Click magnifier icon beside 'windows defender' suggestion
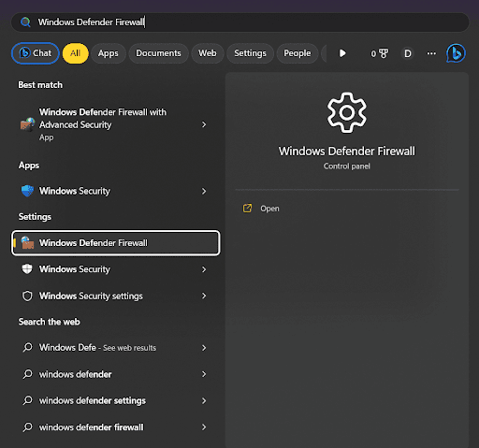Screen dimensions: 479x448 coord(27,374)
